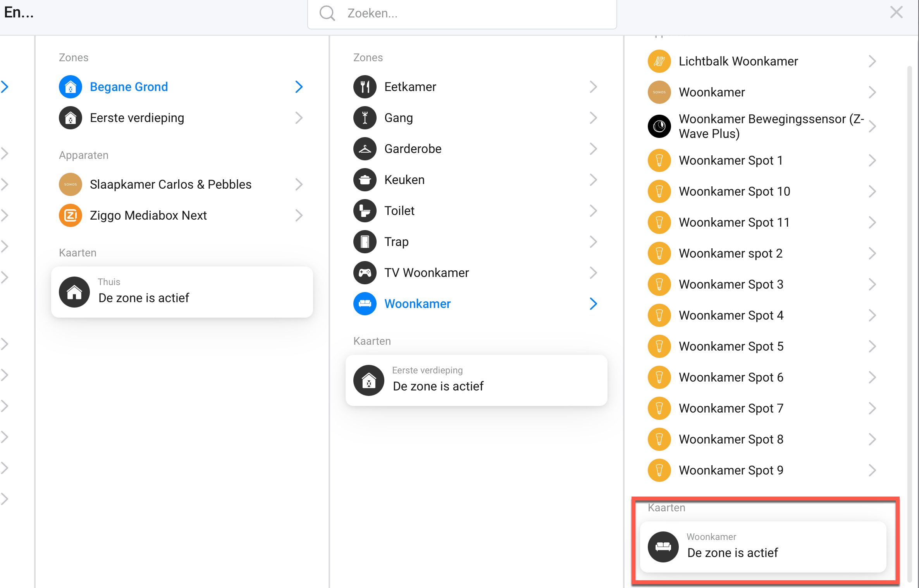Click the Lichtbalk Woonkamer light icon
919x588 pixels.
659,61
